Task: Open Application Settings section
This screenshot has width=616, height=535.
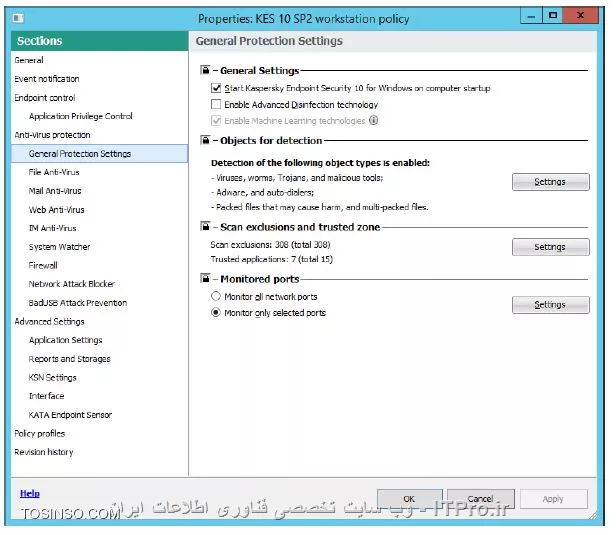Action: [x=66, y=340]
